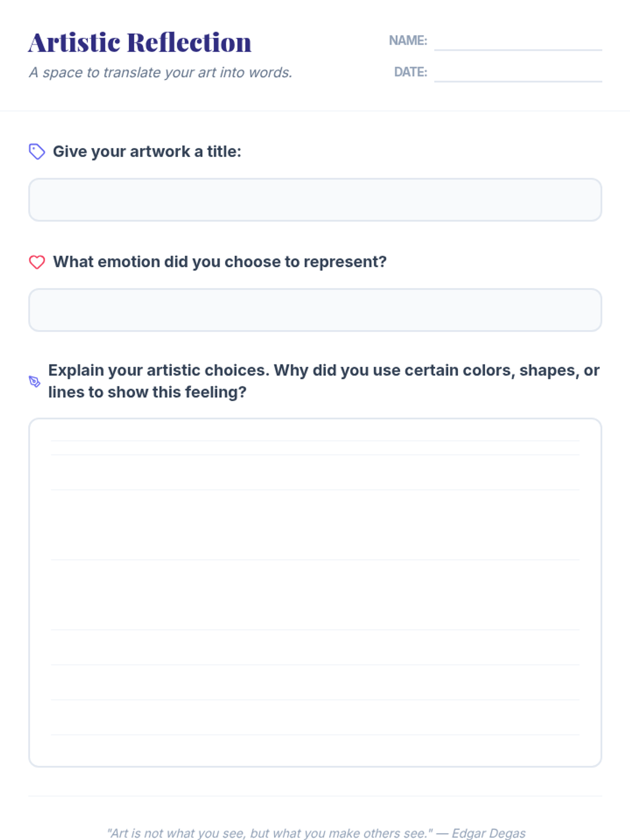Click inside the artistic choices text area
The image size is (630, 840).
tap(315, 593)
